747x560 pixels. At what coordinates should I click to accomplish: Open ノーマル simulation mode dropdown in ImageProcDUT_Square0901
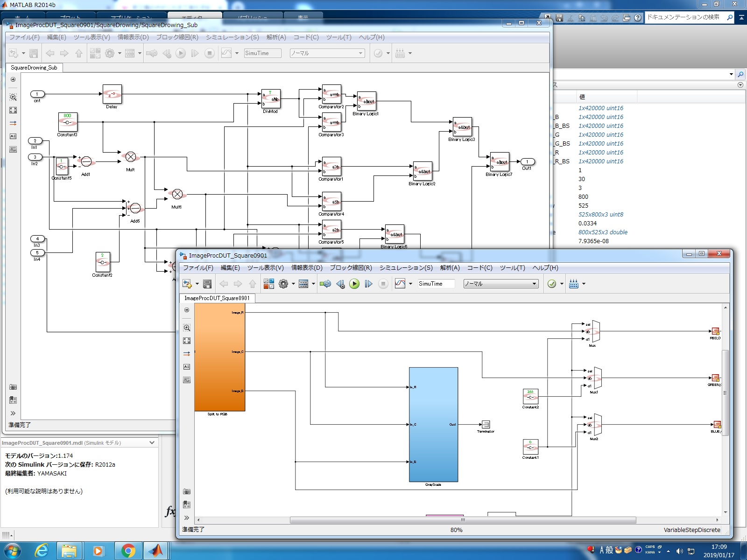(500, 284)
